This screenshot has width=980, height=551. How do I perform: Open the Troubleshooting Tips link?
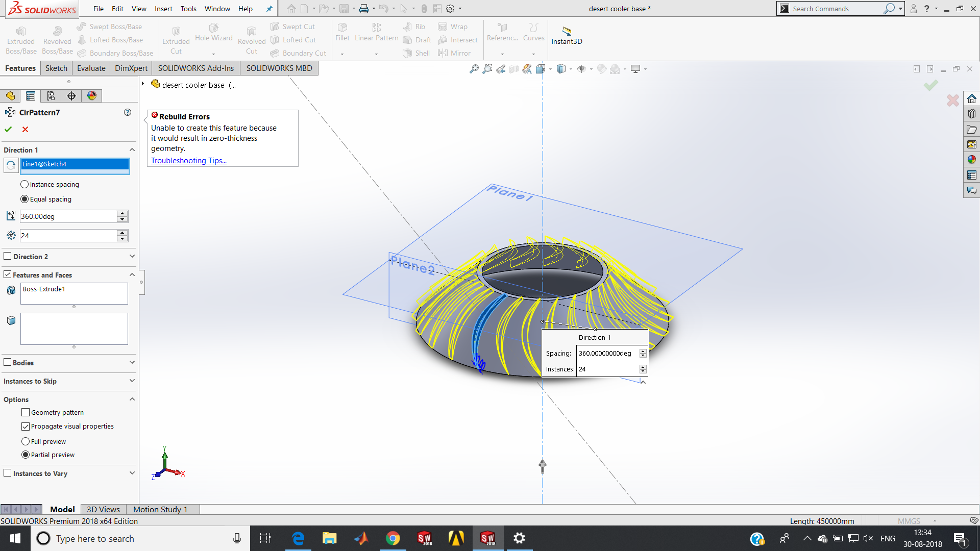pos(188,161)
